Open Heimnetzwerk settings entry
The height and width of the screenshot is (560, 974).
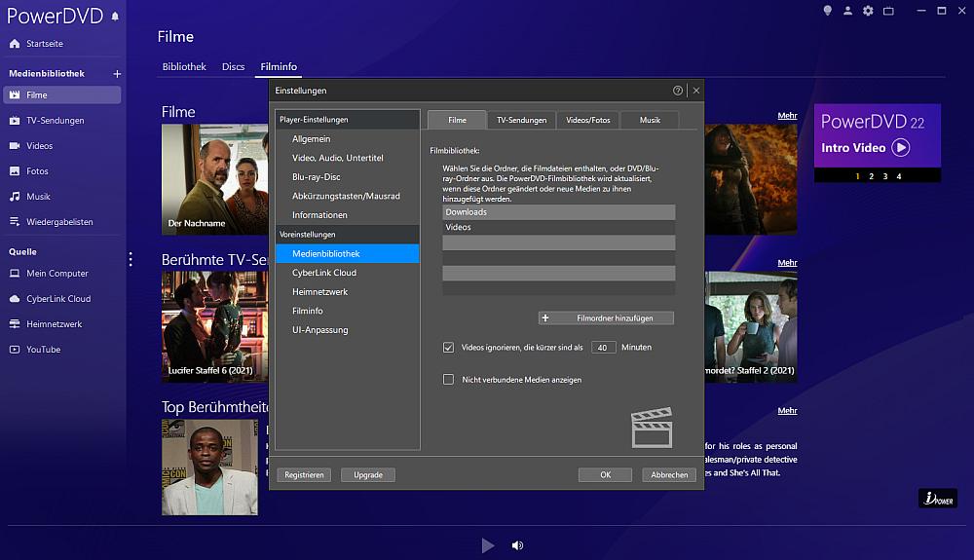coord(348,292)
